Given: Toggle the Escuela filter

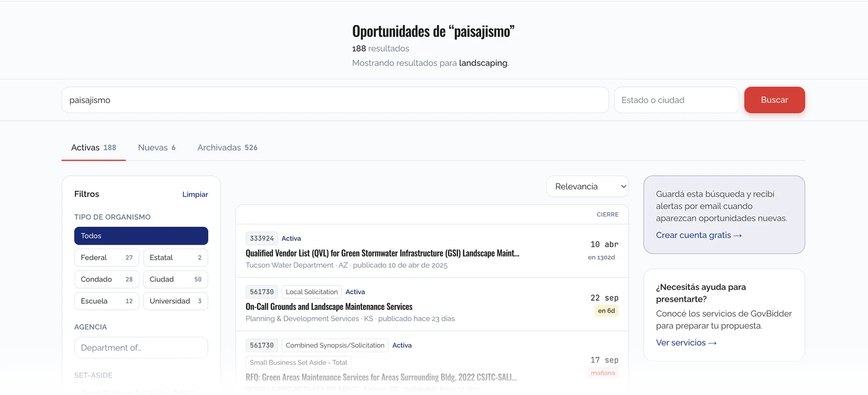Looking at the screenshot, I should (107, 301).
